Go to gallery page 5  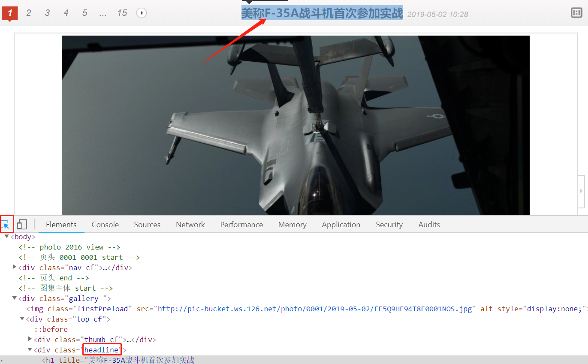tap(85, 13)
